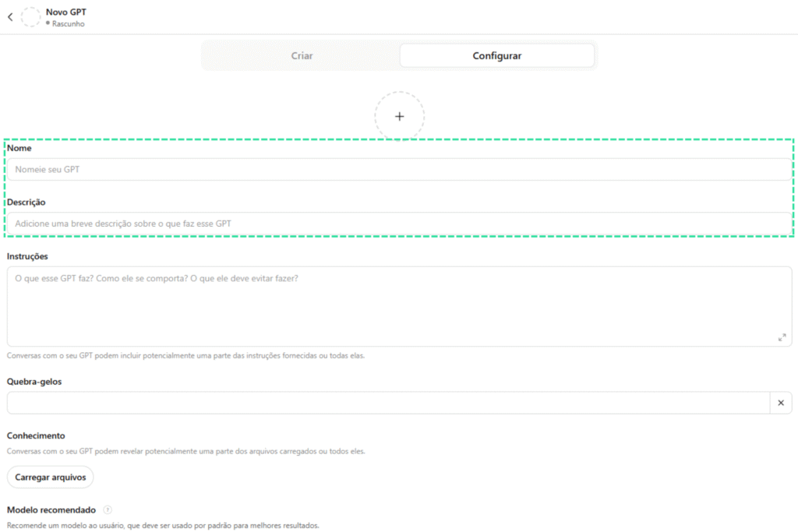Viewport: 798px width, 532px height.
Task: Click the Conhecimento heading
Action: (36, 435)
